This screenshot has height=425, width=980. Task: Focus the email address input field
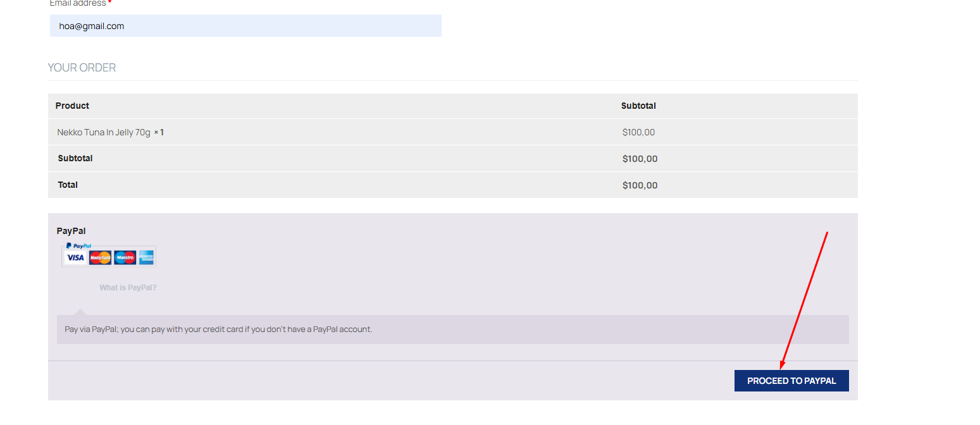click(x=245, y=26)
